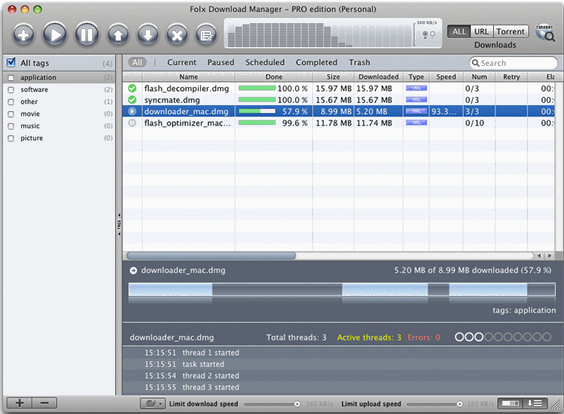
Task: Move the task up with the up-arrow toolbar icon
Action: [118, 35]
